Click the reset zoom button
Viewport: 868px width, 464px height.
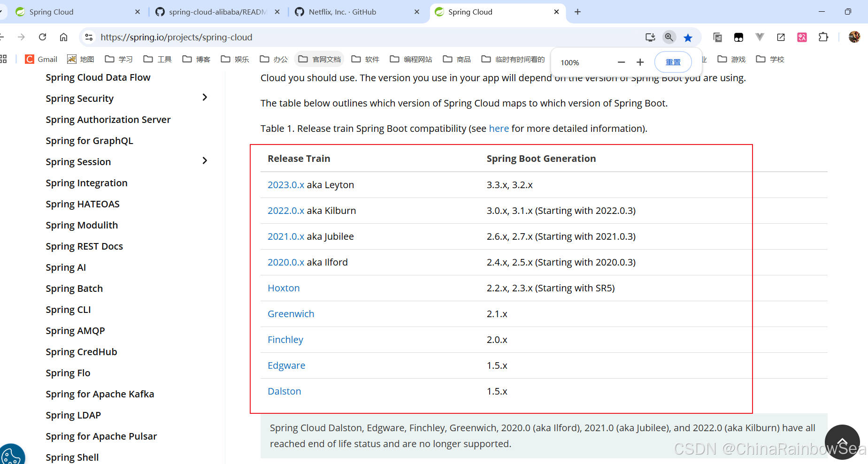[x=673, y=62]
